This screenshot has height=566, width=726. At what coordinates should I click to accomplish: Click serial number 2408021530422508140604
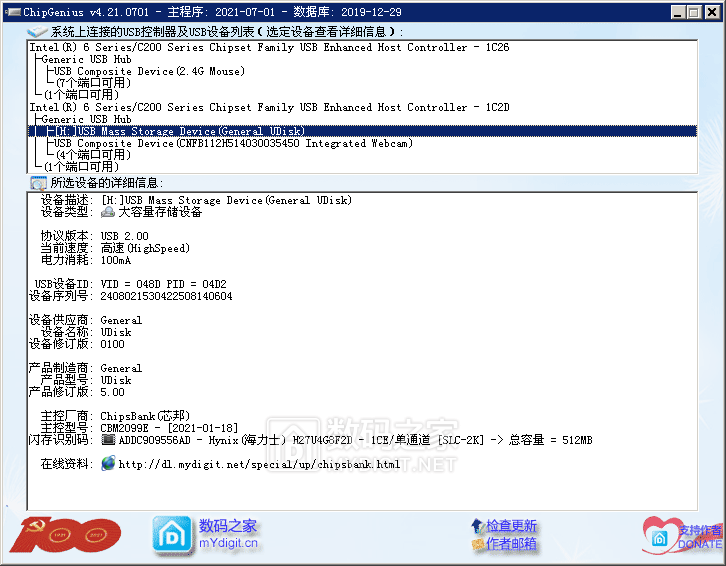[166, 296]
